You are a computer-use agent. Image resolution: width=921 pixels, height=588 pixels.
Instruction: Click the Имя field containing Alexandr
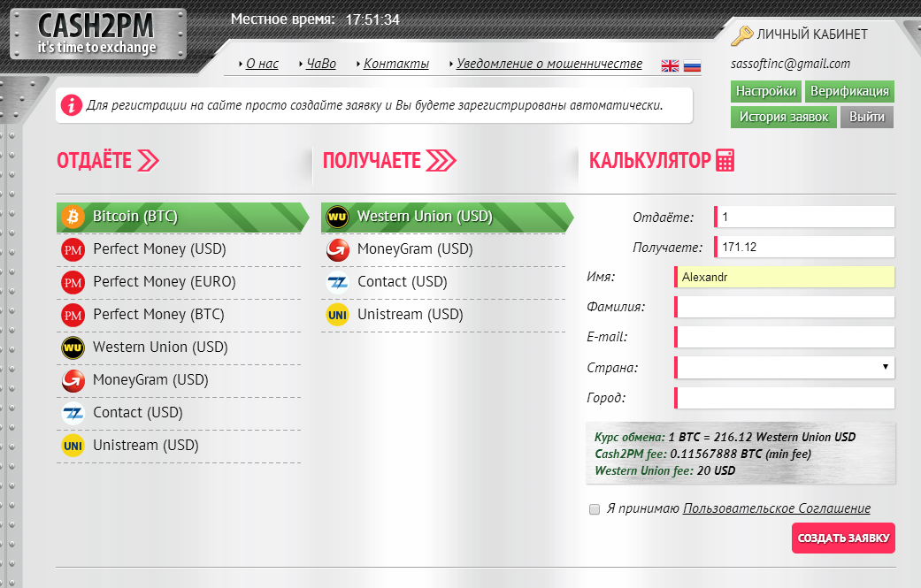[785, 277]
